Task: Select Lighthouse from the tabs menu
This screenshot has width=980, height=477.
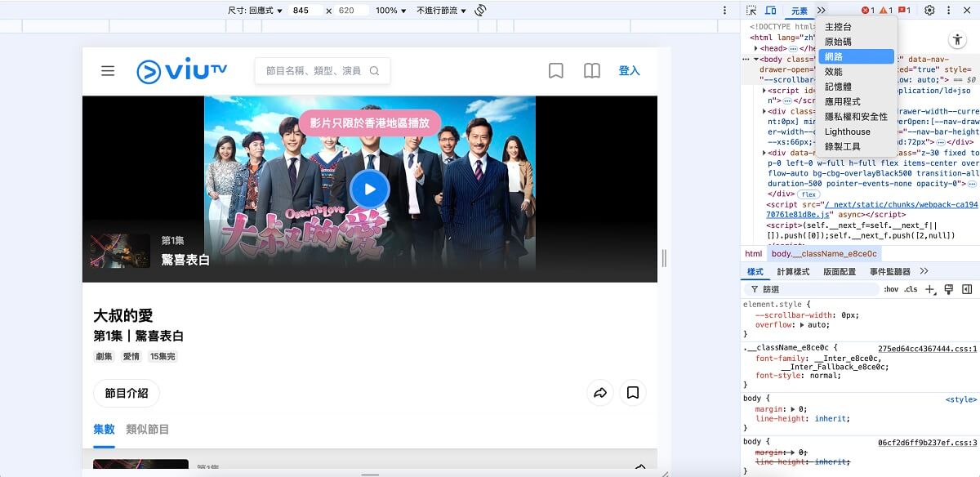Action: click(x=856, y=132)
